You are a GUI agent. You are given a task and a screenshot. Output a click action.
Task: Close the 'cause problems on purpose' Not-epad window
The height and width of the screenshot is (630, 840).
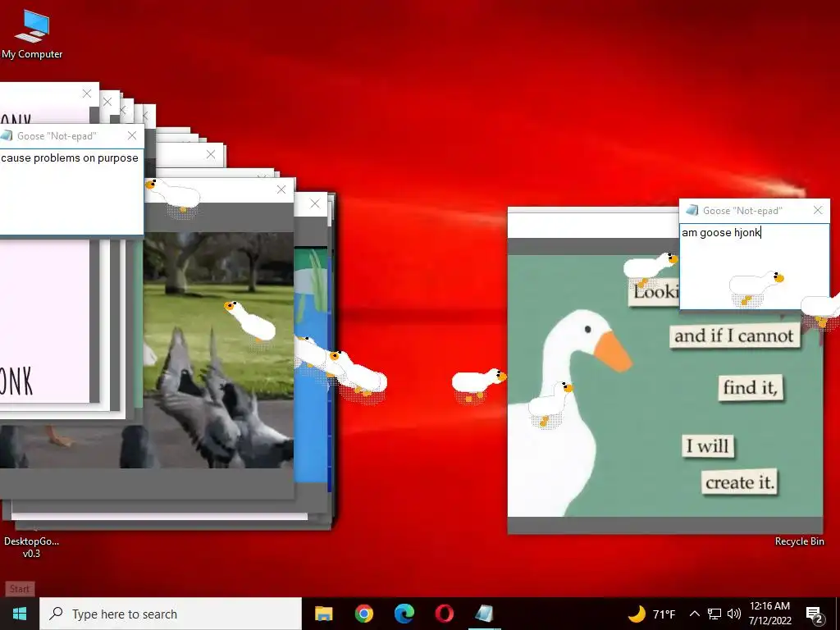[x=132, y=135]
